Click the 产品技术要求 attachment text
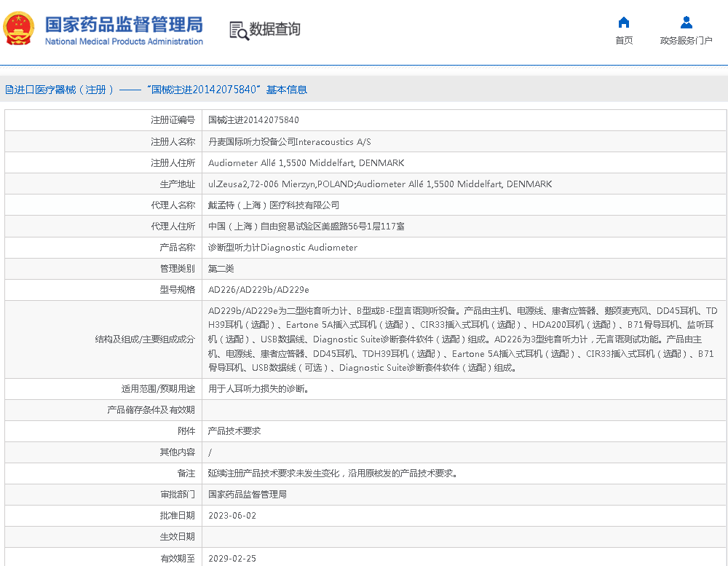 pos(234,431)
